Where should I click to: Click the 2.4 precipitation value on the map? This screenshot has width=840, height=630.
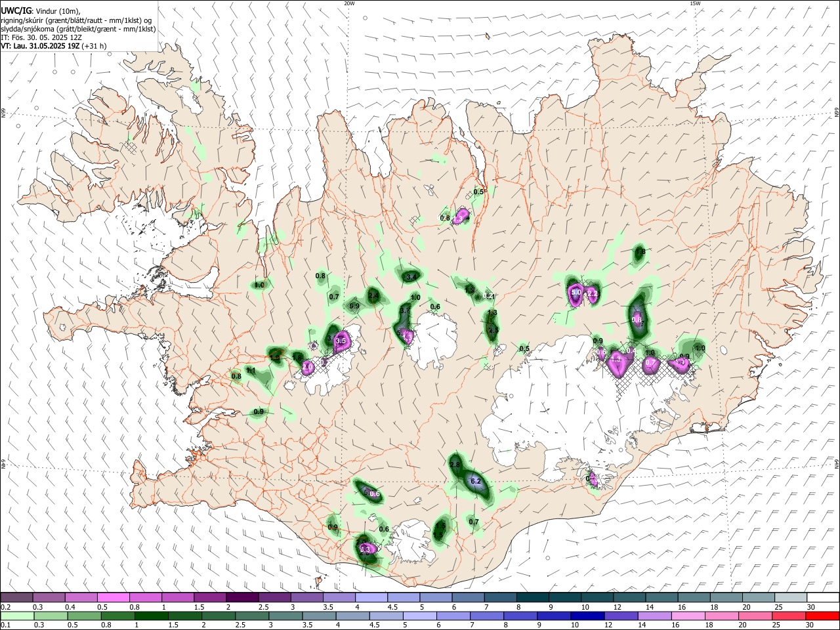click(373, 296)
